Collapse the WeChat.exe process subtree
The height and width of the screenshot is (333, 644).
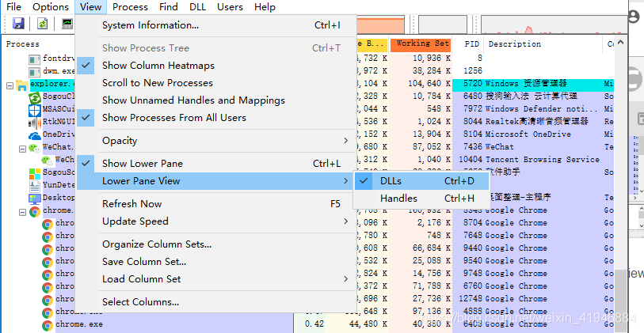click(23, 149)
